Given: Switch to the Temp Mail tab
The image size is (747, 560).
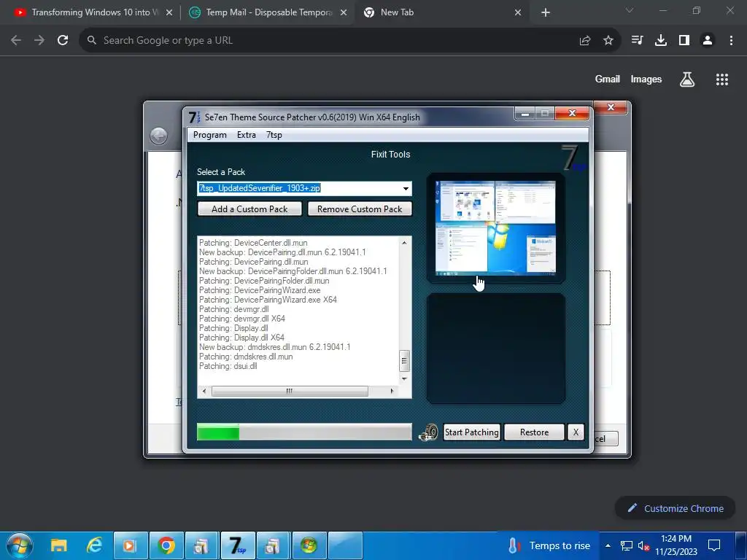Looking at the screenshot, I should [268, 12].
